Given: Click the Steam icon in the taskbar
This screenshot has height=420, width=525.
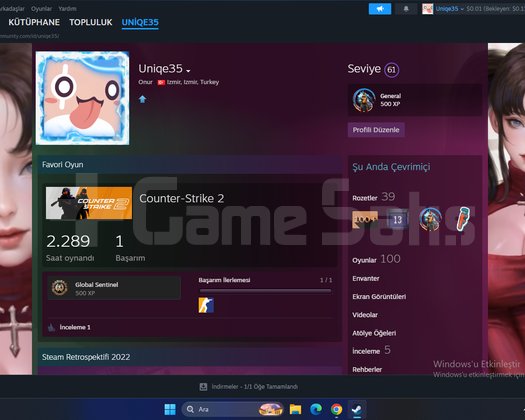Looking at the screenshot, I should click(357, 409).
